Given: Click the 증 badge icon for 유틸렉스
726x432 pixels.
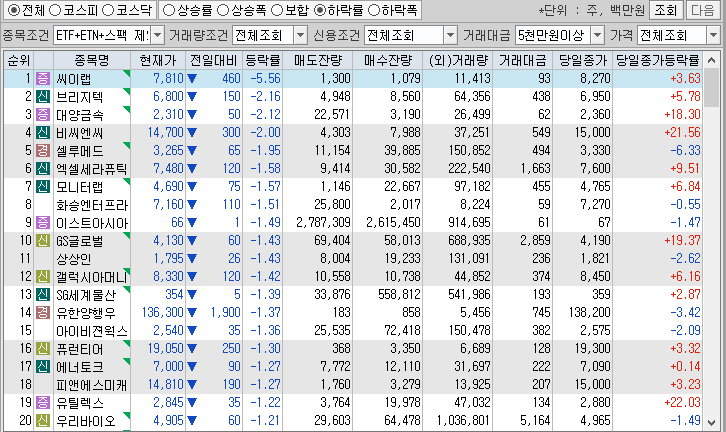Looking at the screenshot, I should point(43,403).
